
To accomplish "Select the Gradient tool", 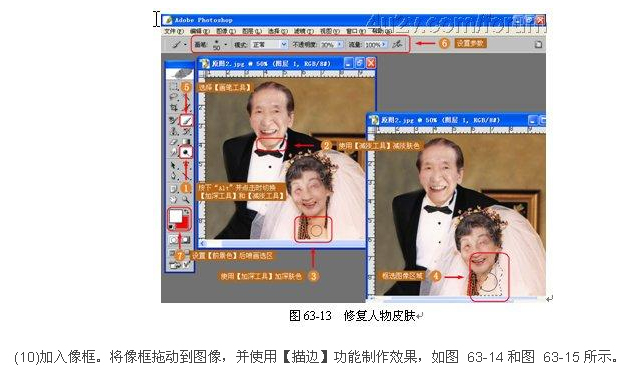I will tap(186, 142).
